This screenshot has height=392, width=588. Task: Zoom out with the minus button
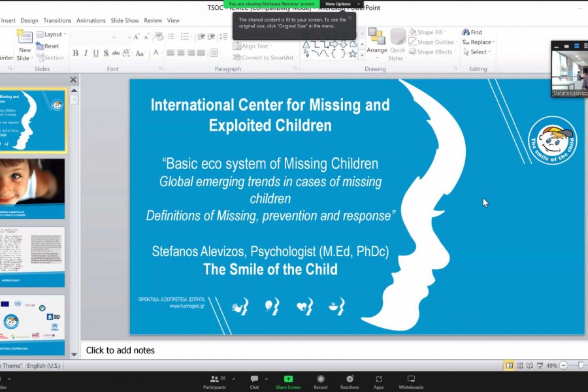pyautogui.click(x=563, y=365)
